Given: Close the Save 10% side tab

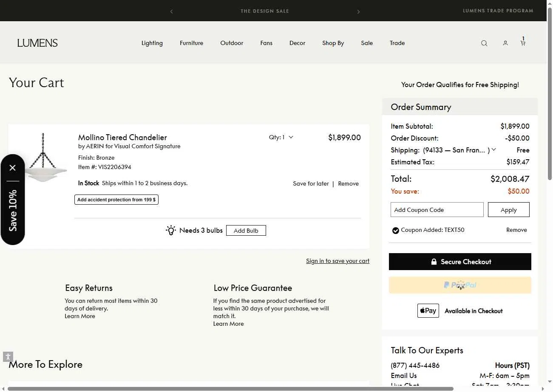Looking at the screenshot, I should 13,168.
